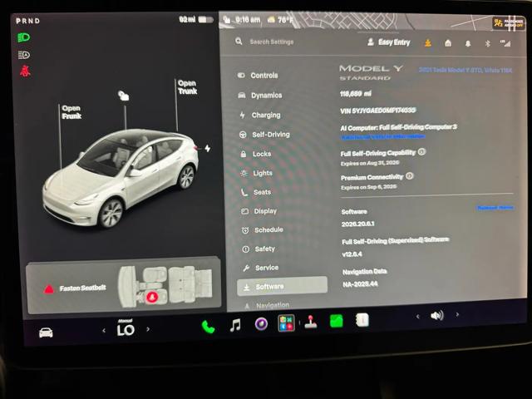The height and width of the screenshot is (399, 532).
Task: Tap the passenger airbag off indicator
Action: (509, 23)
